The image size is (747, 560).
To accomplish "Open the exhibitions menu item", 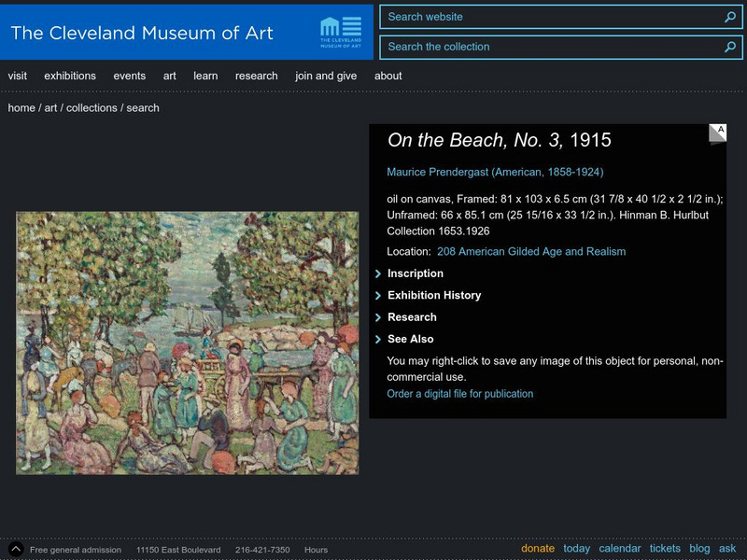I will [70, 76].
